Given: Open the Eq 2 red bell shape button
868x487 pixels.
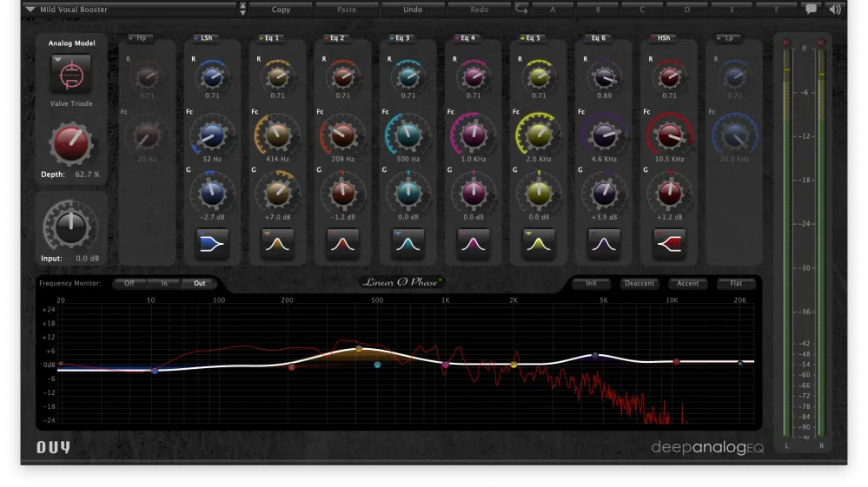Looking at the screenshot, I should pyautogui.click(x=342, y=243).
